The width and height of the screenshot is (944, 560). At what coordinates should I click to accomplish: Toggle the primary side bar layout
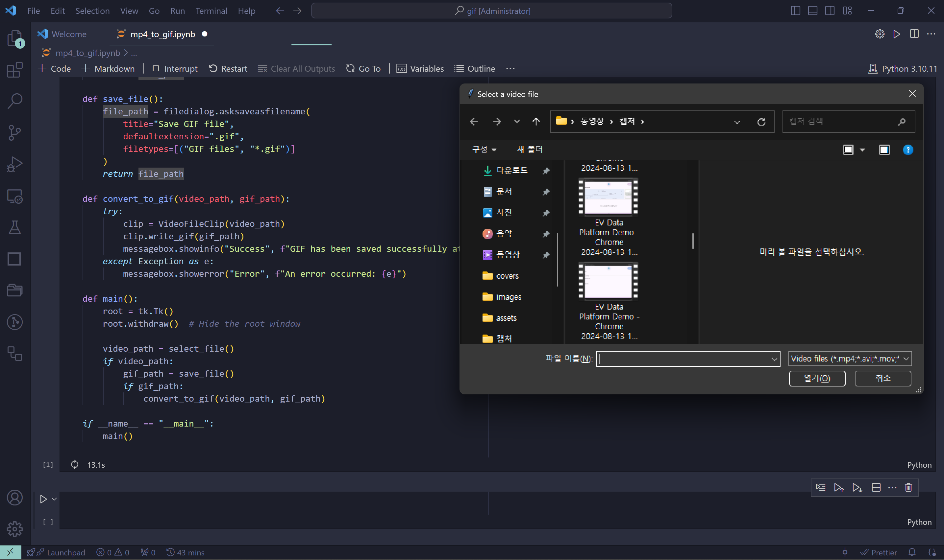pos(795,11)
